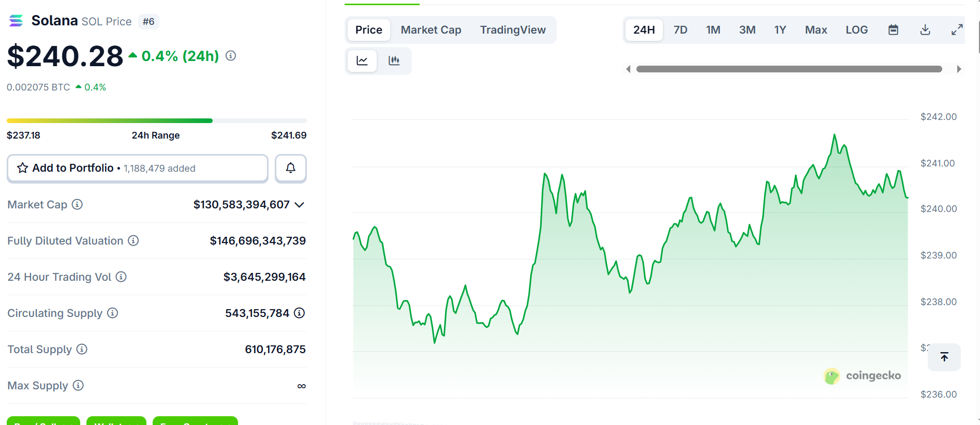Click the $130,583,394,607 market cap value
980x425 pixels.
pos(241,205)
